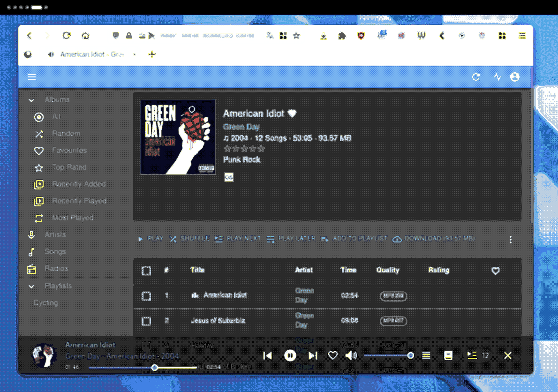This screenshot has height=392, width=558.
Task: Open the user account icon
Action: [x=514, y=77]
